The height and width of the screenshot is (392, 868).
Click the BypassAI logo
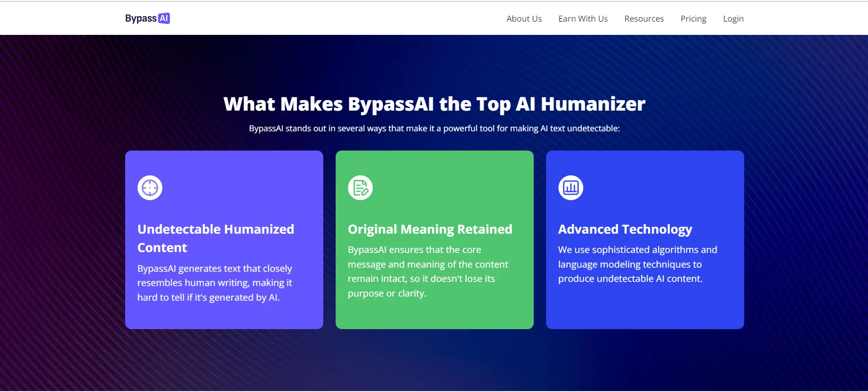tap(147, 18)
